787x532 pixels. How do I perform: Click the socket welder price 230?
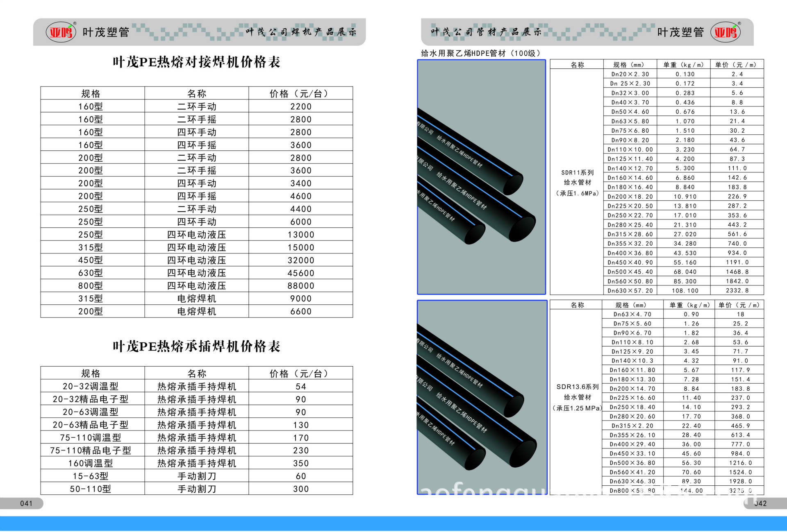[301, 451]
